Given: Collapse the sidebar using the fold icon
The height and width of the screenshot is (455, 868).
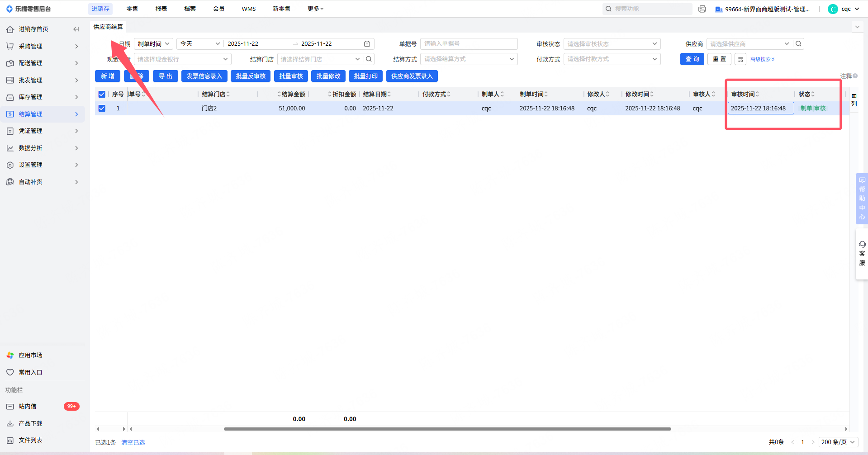Looking at the screenshot, I should (x=76, y=29).
